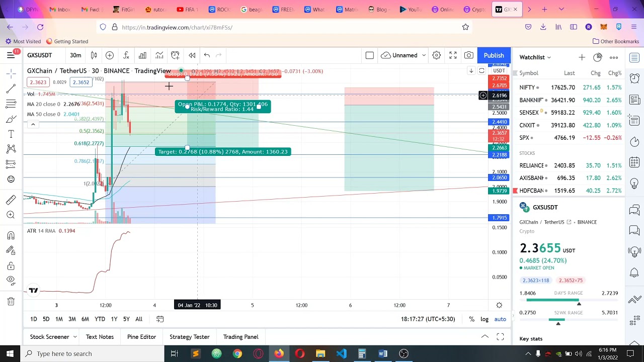Start bar replay with the rewind icon

(192, 55)
